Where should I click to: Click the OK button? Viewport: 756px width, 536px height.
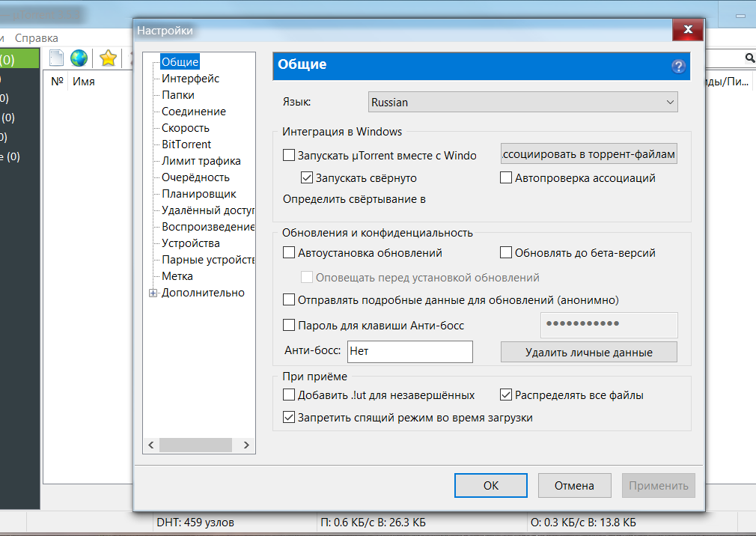click(491, 485)
